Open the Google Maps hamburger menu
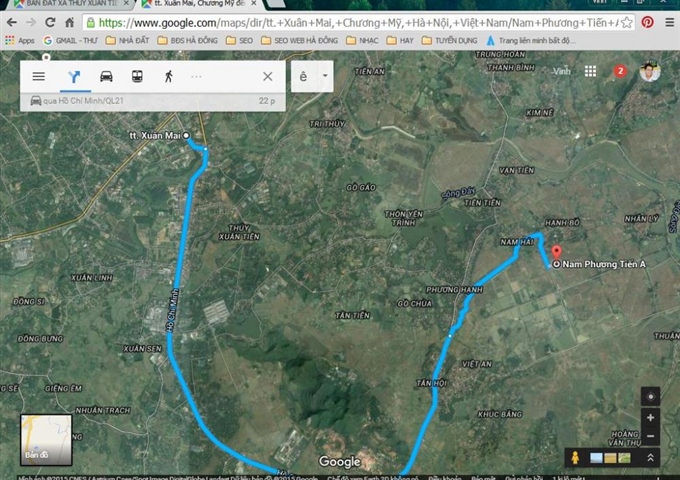The height and width of the screenshot is (480, 680). click(38, 76)
